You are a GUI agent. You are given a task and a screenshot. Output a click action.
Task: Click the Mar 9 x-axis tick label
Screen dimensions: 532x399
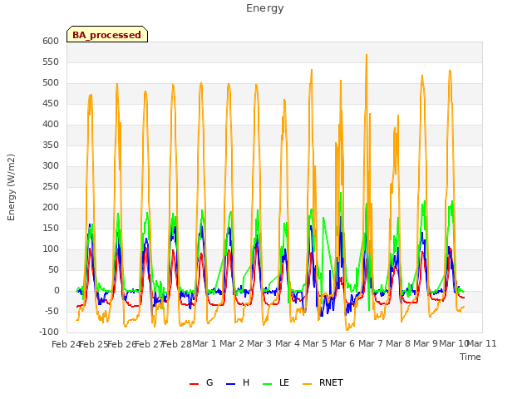426,343
